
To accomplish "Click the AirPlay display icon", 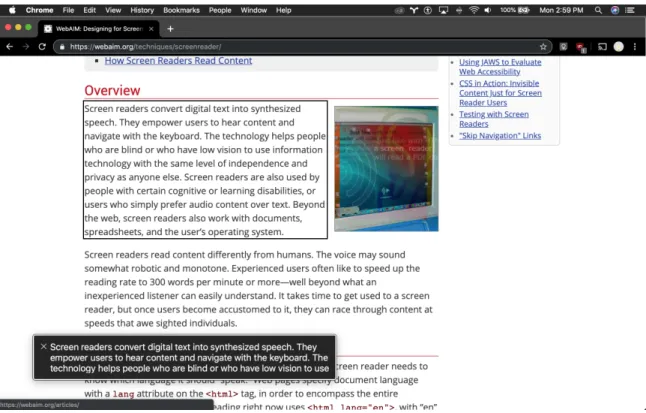I will click(x=443, y=10).
